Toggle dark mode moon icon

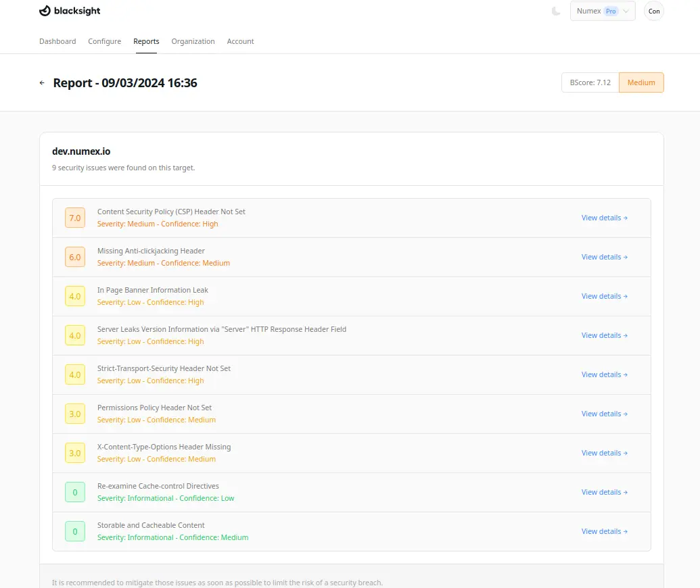pos(556,11)
